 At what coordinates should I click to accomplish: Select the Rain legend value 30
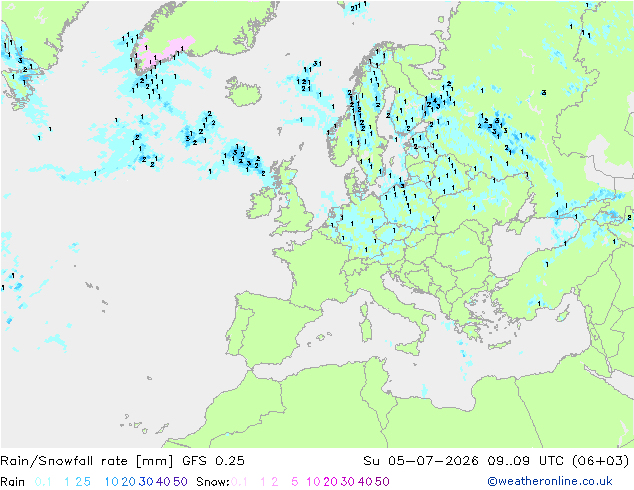[x=146, y=482]
